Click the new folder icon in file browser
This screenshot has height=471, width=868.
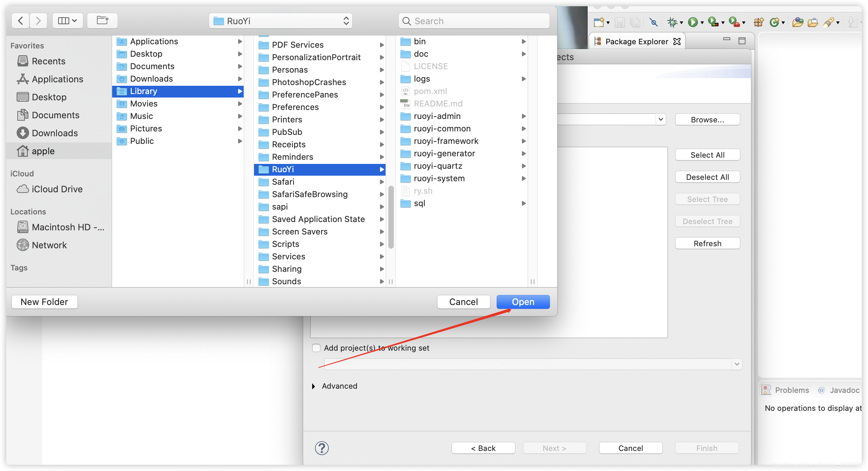pyautogui.click(x=44, y=302)
